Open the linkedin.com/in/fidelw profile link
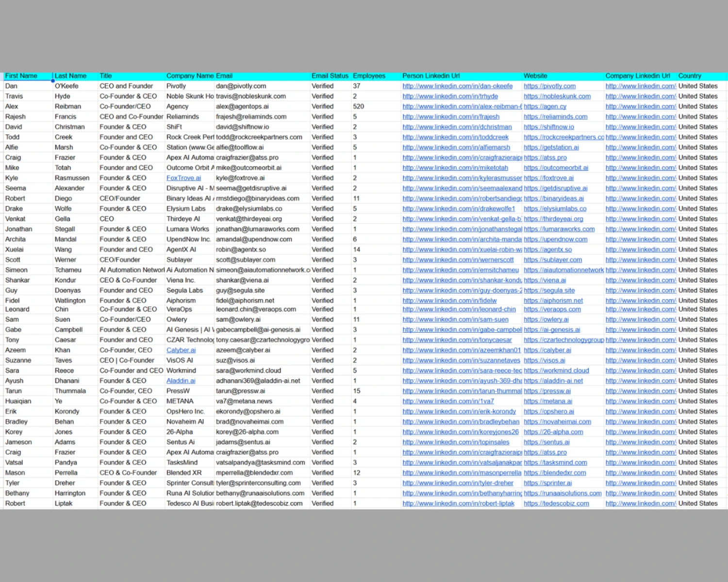The width and height of the screenshot is (728, 582). click(x=450, y=301)
